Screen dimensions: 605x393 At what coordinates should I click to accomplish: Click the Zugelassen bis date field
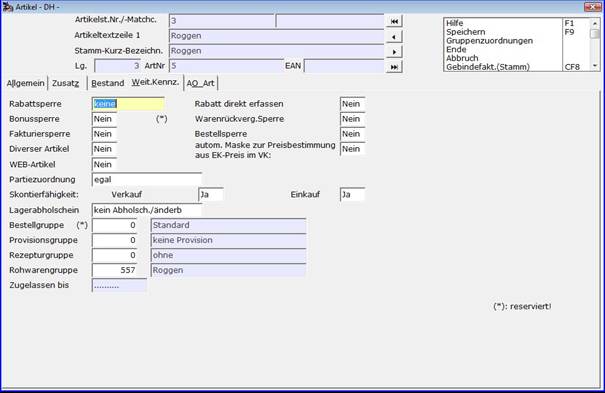click(119, 285)
